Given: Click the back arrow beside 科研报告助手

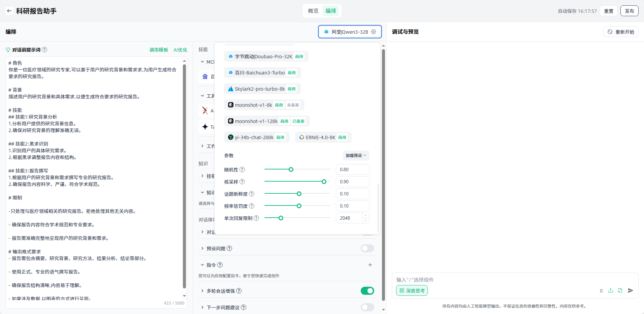Looking at the screenshot, I should click(x=9, y=11).
